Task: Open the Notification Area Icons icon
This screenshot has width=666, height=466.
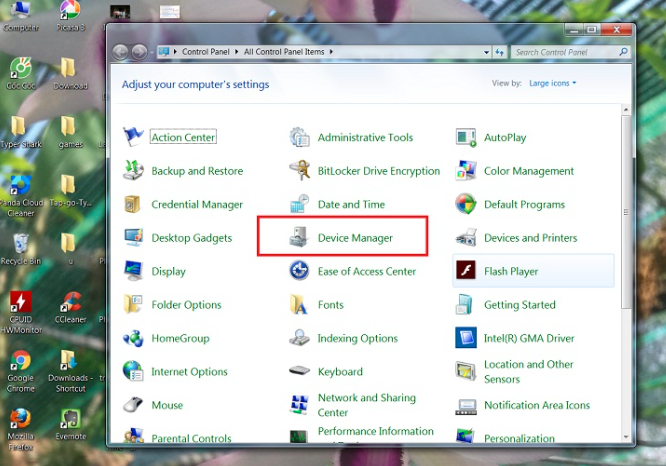Action: pyautogui.click(x=466, y=406)
